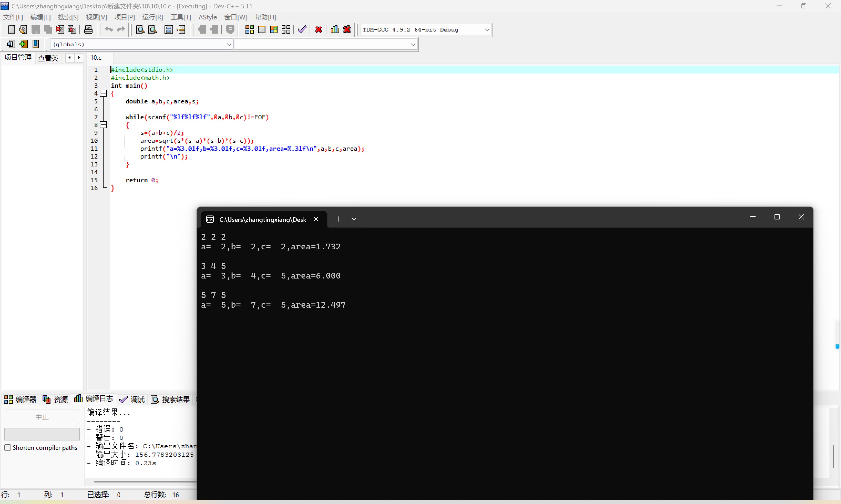Open the TDM-GCC compiler selection dropdown
841x504 pixels.
[487, 30]
